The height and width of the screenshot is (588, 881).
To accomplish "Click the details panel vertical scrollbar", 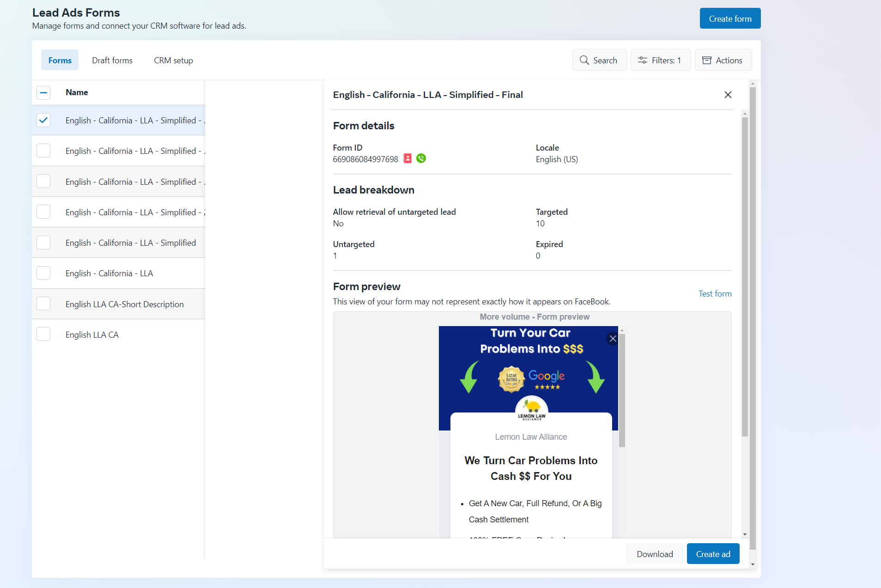I will click(x=745, y=277).
